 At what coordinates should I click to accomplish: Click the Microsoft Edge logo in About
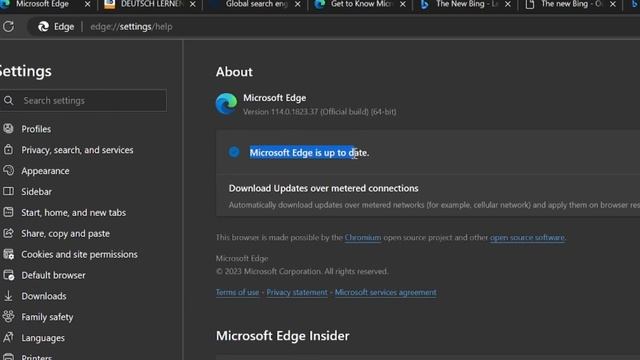point(226,104)
